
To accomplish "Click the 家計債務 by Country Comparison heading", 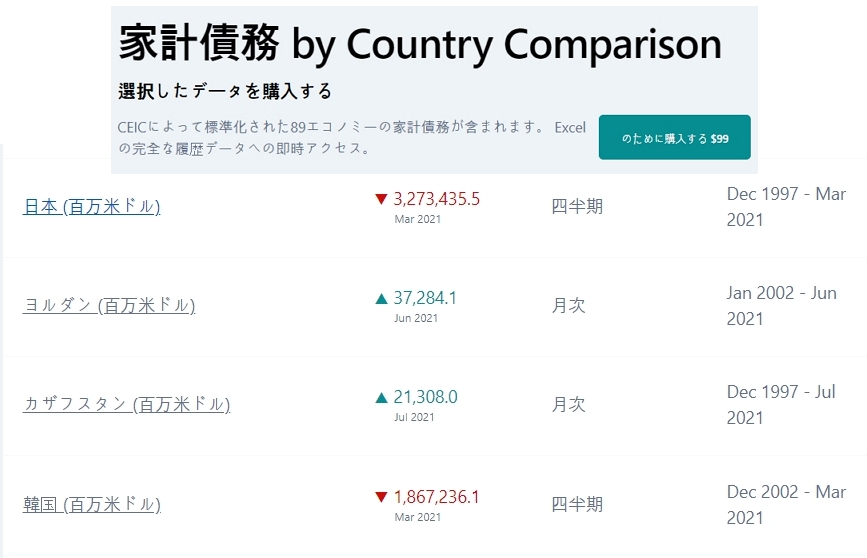I will 420,44.
